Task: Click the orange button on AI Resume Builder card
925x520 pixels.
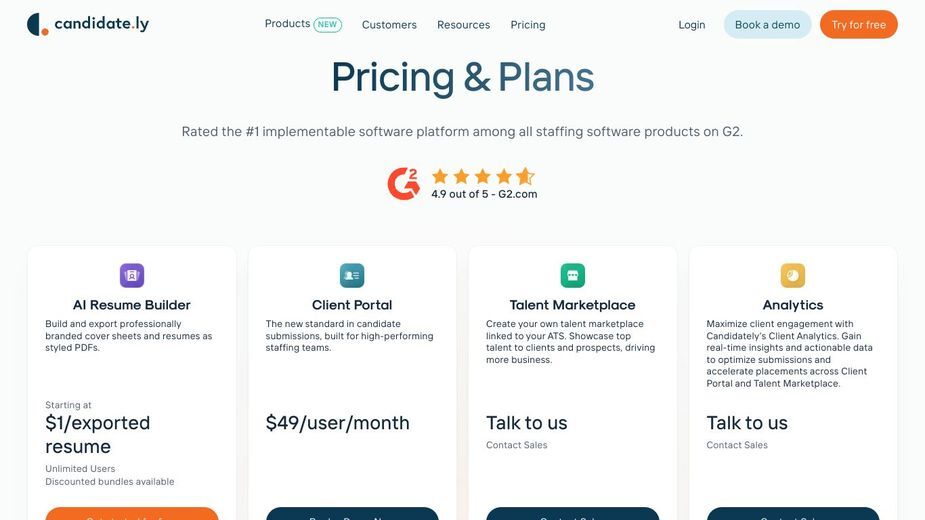Action: tap(132, 514)
